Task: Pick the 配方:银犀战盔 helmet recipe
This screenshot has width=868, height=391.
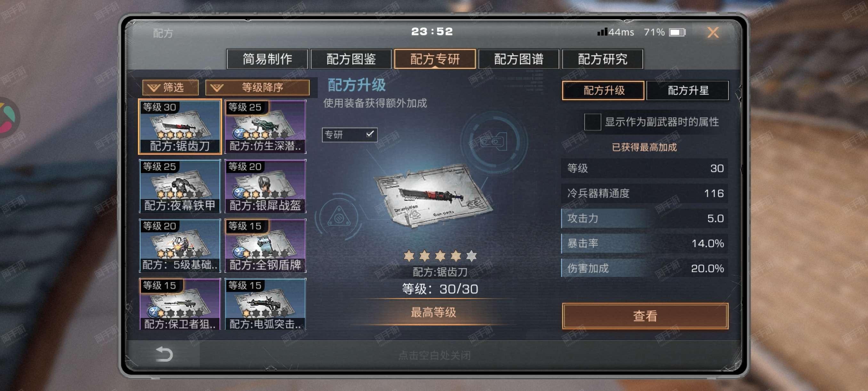Action: point(266,186)
